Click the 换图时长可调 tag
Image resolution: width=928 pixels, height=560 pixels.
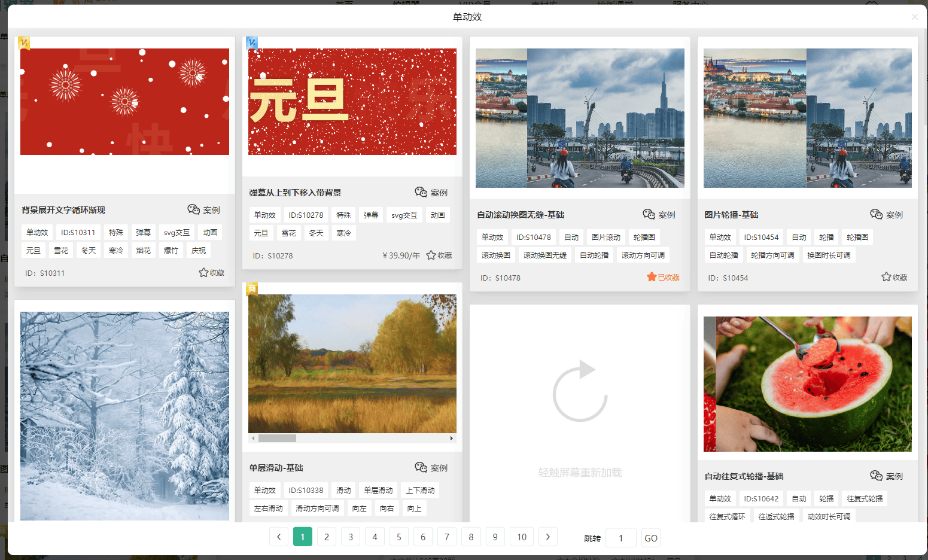(x=829, y=255)
